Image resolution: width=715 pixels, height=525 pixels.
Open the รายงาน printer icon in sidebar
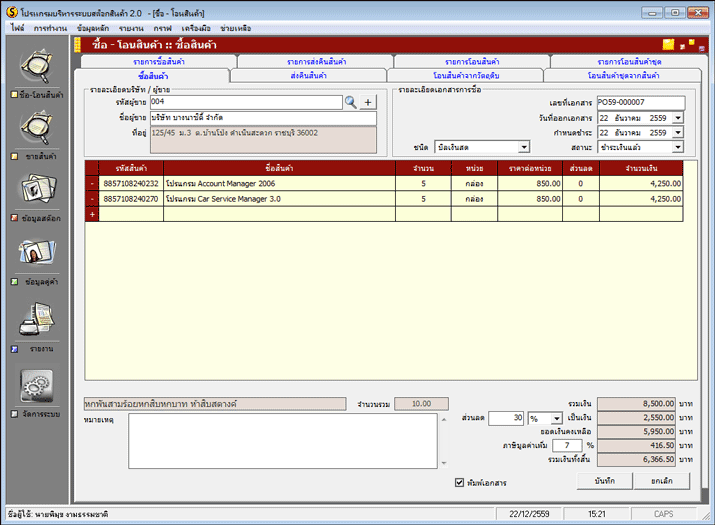click(x=36, y=319)
